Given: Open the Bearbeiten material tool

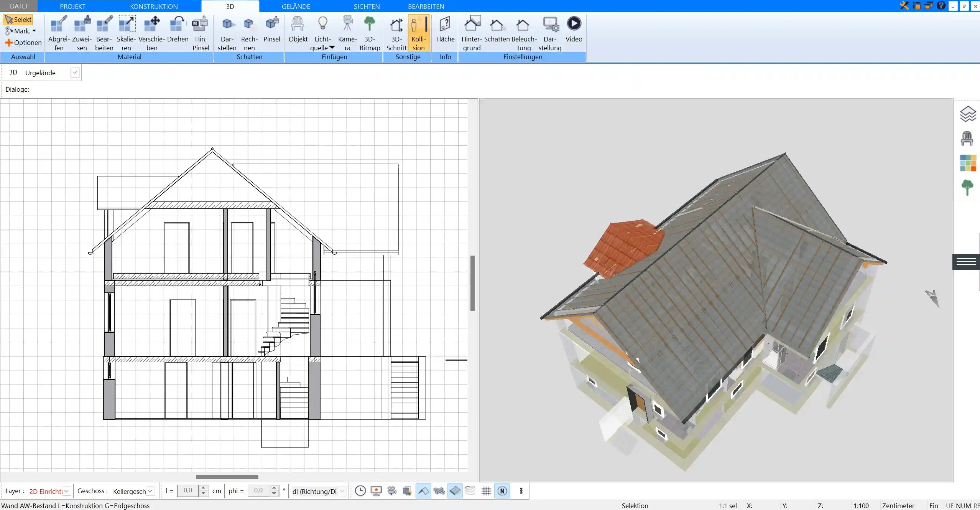Looking at the screenshot, I should [104, 33].
